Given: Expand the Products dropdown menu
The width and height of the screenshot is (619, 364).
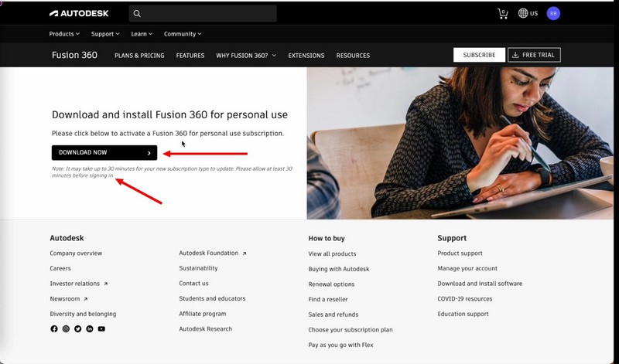Looking at the screenshot, I should [x=64, y=34].
